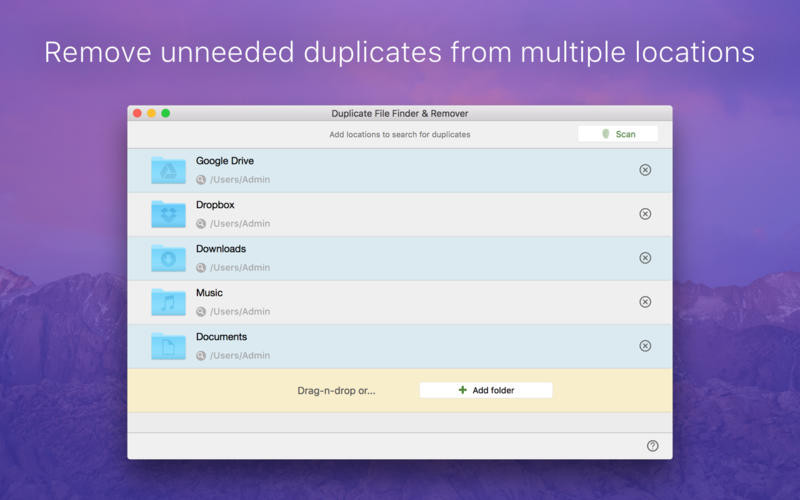The width and height of the screenshot is (800, 500).
Task: Click the Scan button
Action: point(618,134)
